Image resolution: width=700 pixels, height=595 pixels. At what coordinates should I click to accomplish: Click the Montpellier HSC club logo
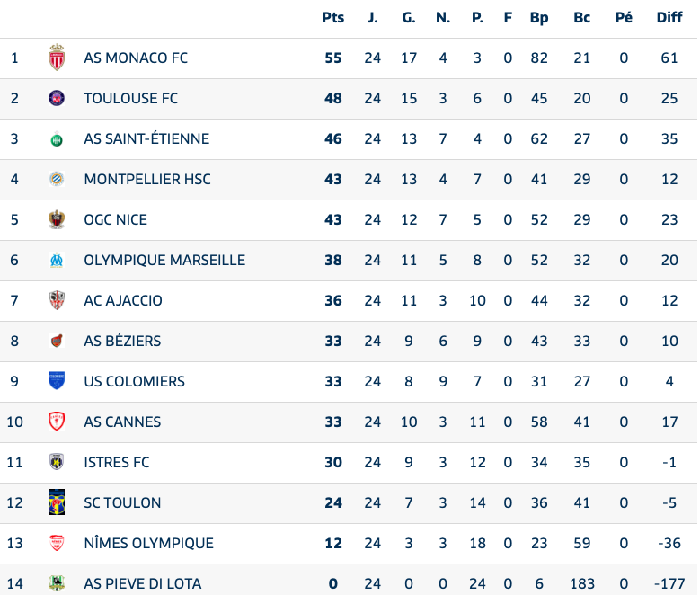click(x=57, y=179)
